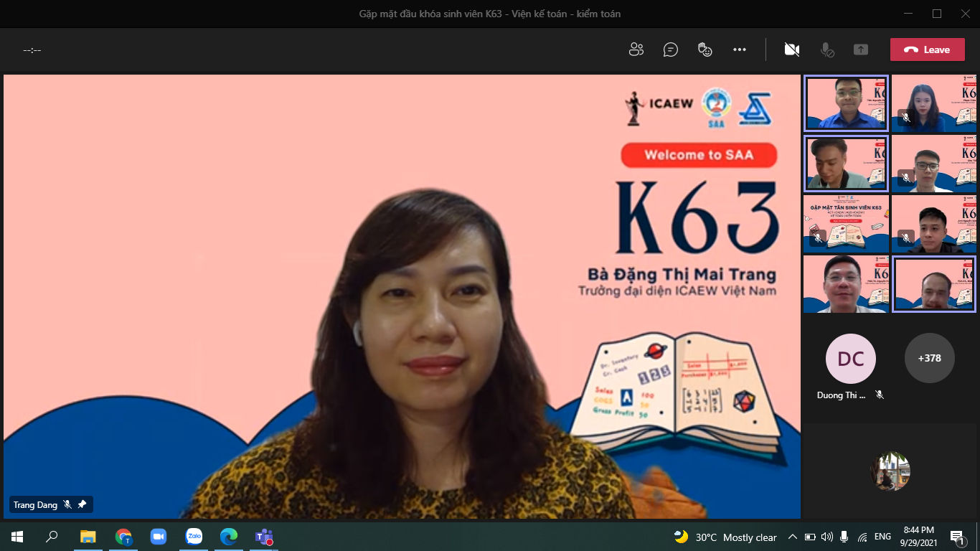Switch ENG input language
This screenshot has height=551, width=980.
[x=883, y=537]
